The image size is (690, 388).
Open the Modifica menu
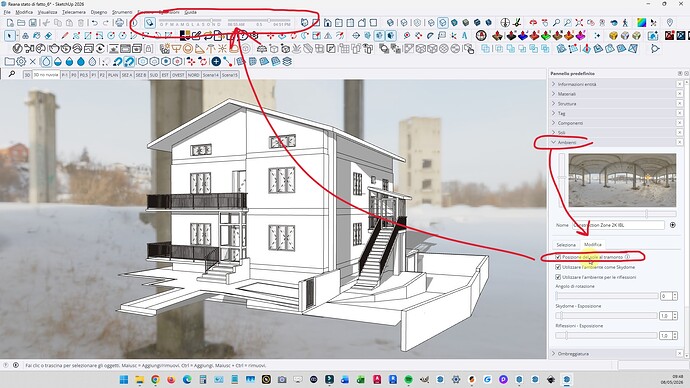coord(24,12)
